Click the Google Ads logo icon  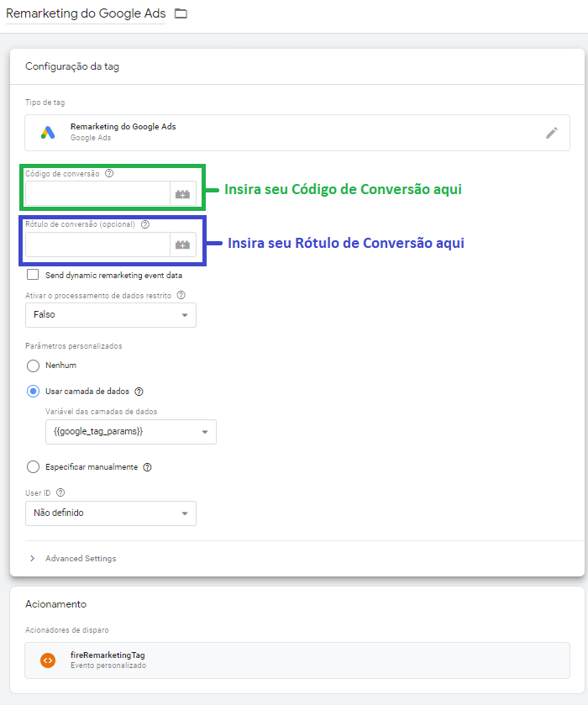pos(48,132)
